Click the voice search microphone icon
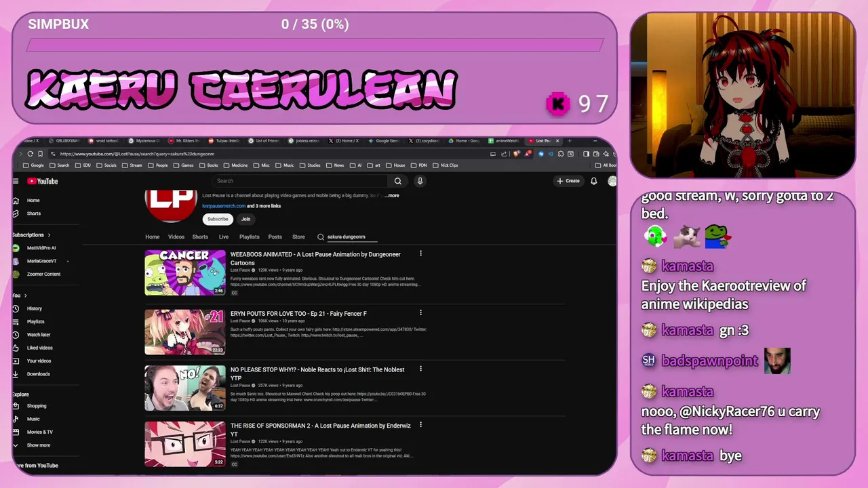868x488 pixels. (x=420, y=181)
